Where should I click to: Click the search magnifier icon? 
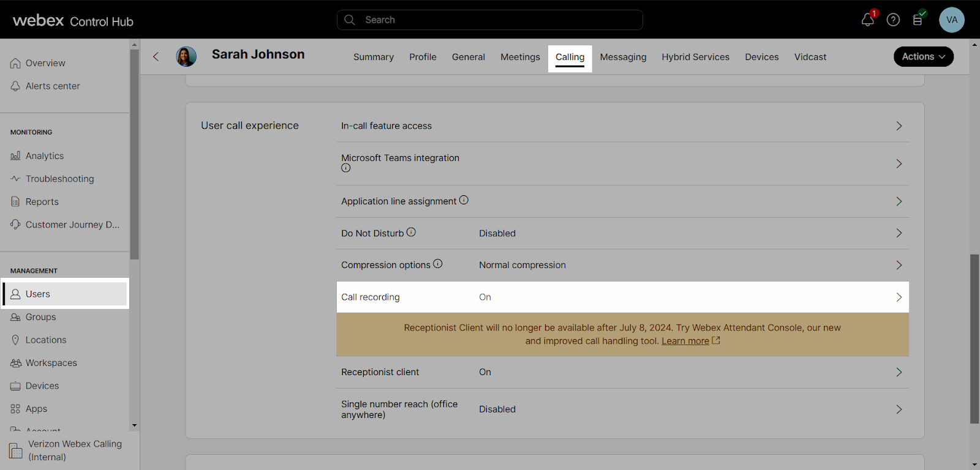click(350, 20)
